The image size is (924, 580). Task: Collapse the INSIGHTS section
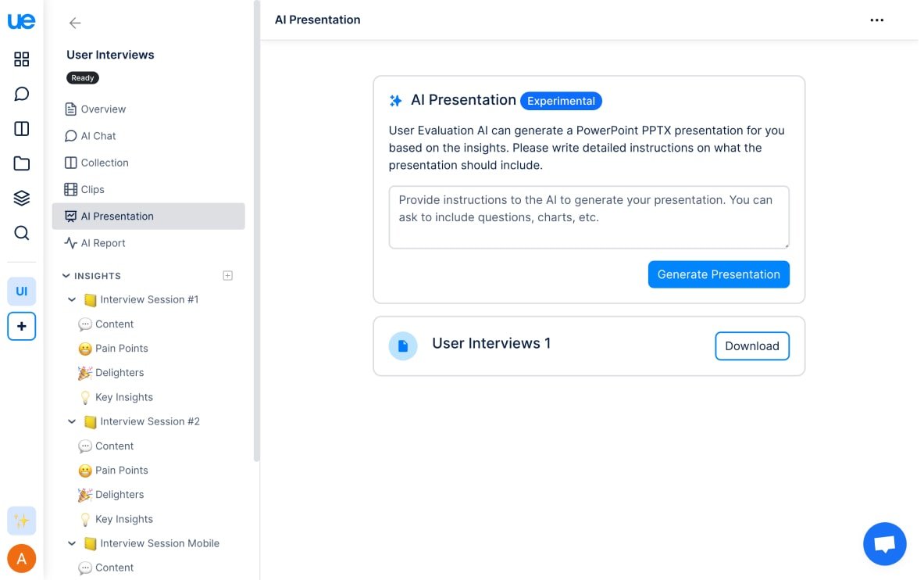[x=66, y=276]
